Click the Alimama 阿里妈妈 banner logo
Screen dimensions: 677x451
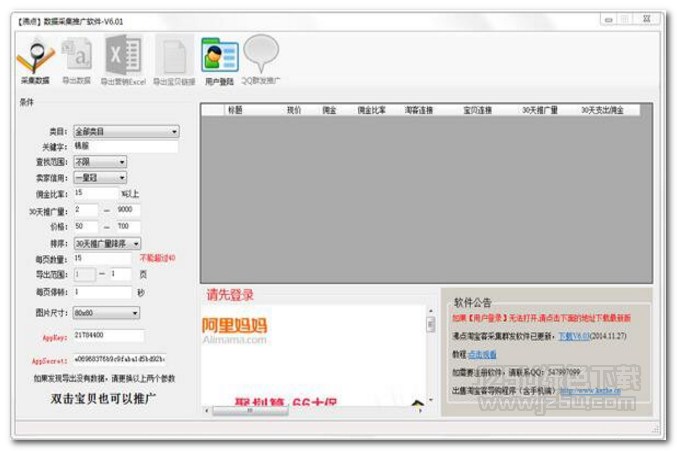click(x=234, y=329)
